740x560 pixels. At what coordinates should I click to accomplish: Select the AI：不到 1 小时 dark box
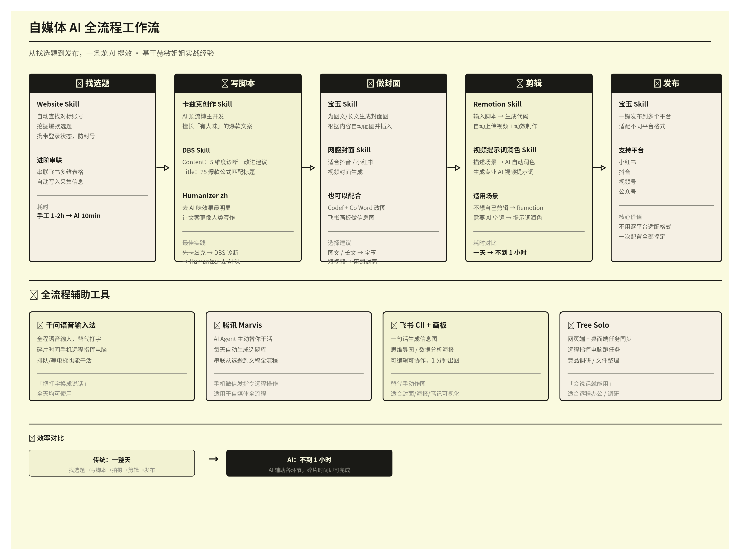pos(309,463)
